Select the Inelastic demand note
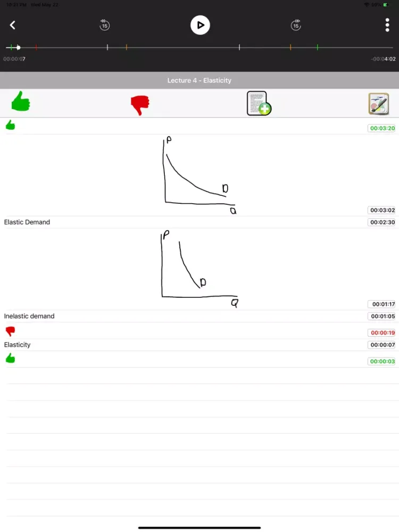Screen dimensions: 399x532 [x=29, y=316]
